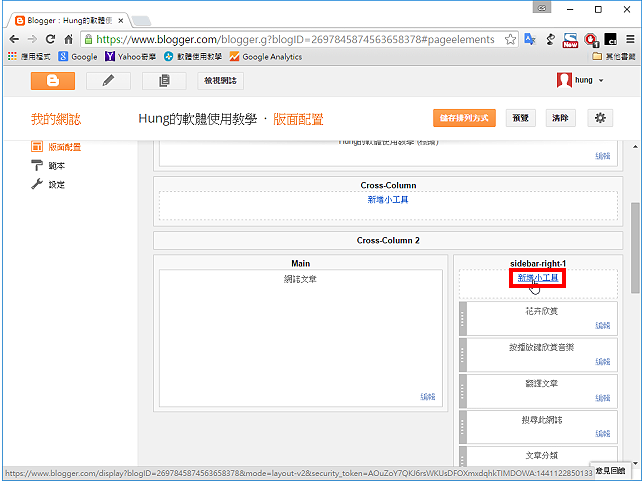The height and width of the screenshot is (483, 643).
Task: Open the 其他書籤 bookmarks folder
Action: click(x=614, y=57)
